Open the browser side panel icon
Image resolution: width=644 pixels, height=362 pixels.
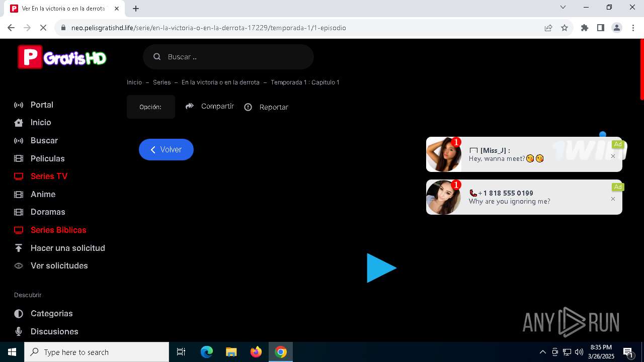601,28
